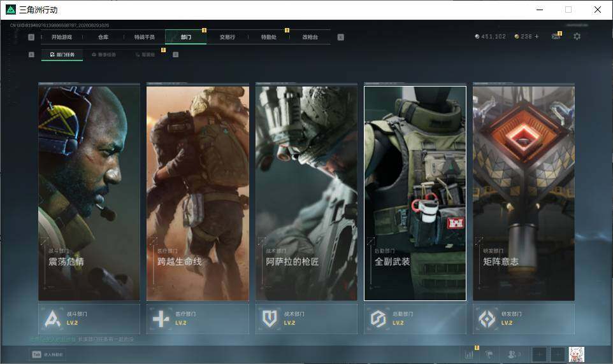
Task: Click the Delta Force logo in the title bar
Action: [x=11, y=10]
